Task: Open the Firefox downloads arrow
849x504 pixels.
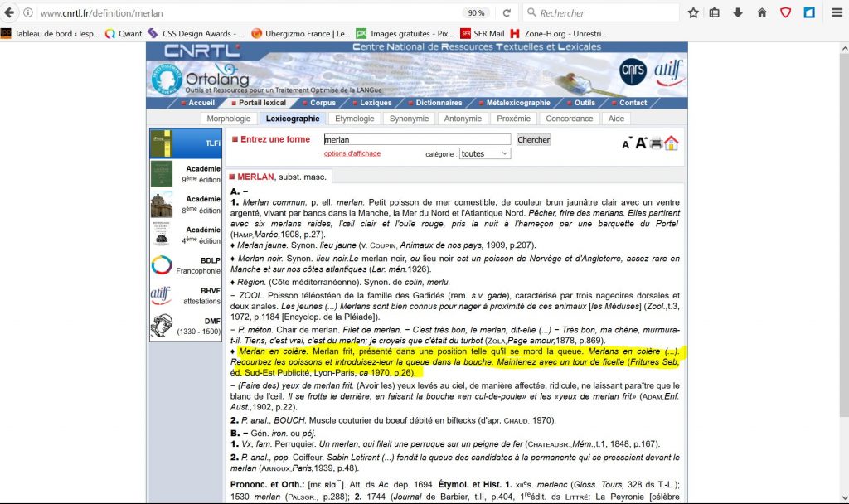Action: [x=738, y=12]
